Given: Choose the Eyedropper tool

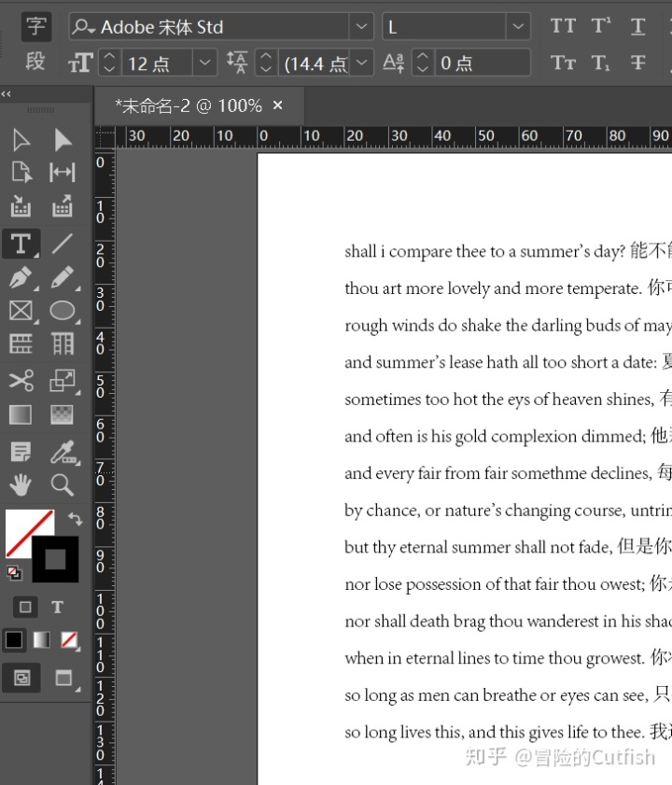Looking at the screenshot, I should [x=63, y=452].
